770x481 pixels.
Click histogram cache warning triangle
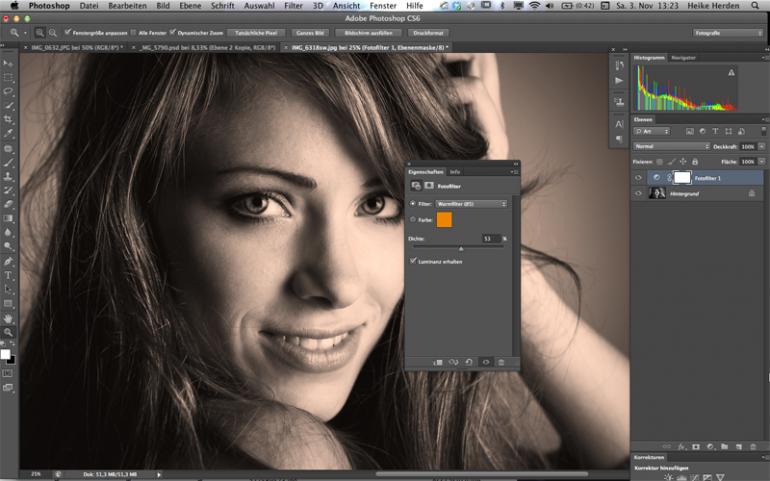point(731,73)
